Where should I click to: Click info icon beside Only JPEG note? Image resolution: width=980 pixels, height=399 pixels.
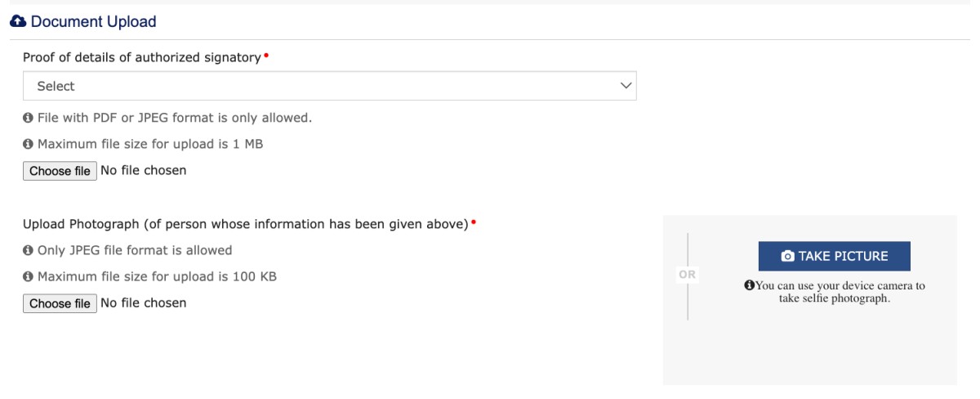click(29, 250)
